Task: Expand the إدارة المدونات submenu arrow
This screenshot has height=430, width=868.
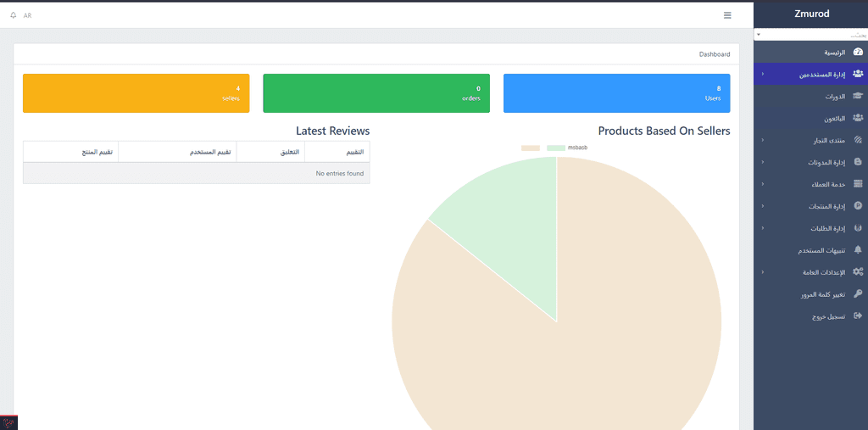Action: tap(762, 162)
